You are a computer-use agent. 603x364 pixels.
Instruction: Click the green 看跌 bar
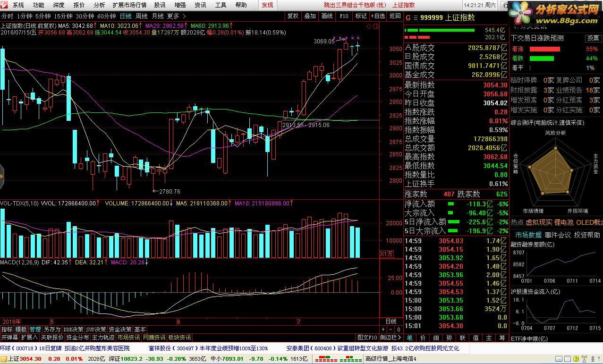(542, 59)
